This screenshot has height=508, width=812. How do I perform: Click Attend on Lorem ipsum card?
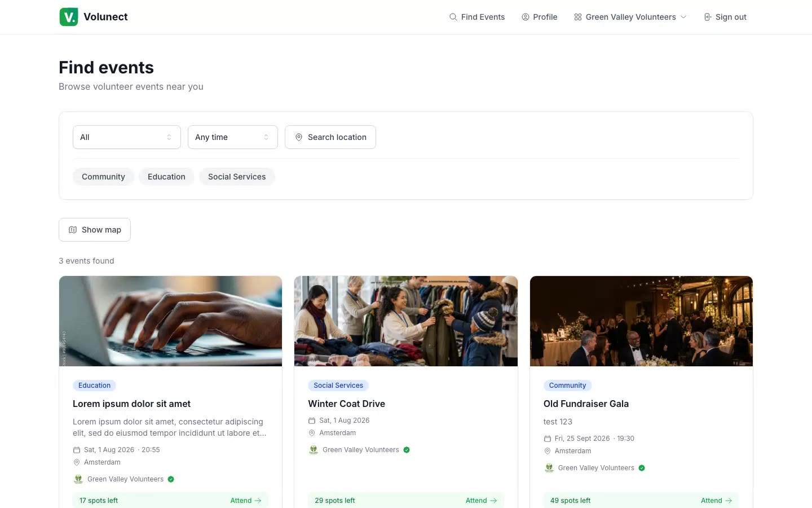point(246,501)
